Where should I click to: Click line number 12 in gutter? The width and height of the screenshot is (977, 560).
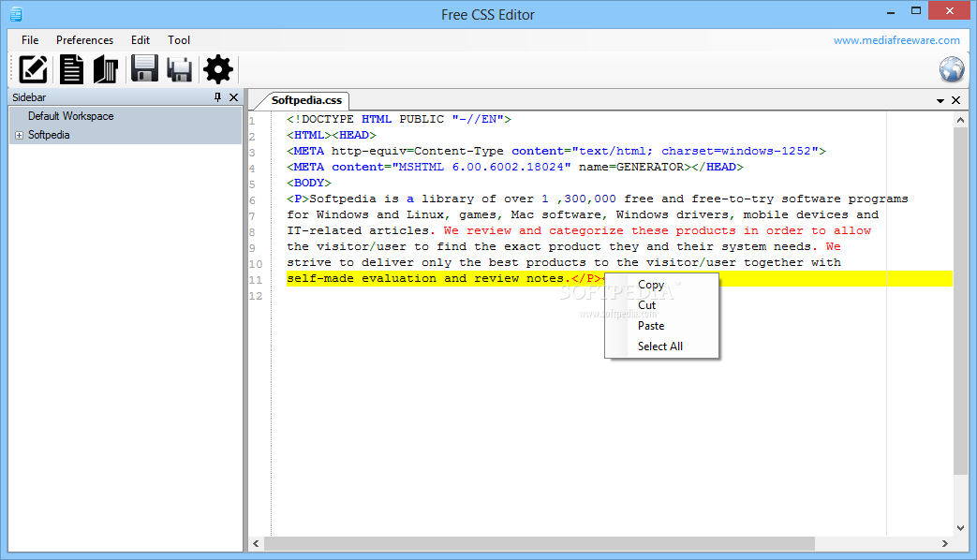256,296
